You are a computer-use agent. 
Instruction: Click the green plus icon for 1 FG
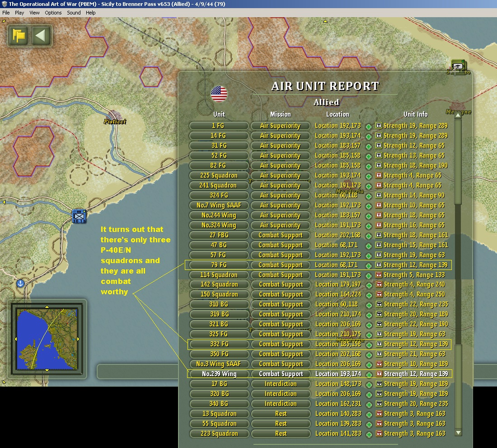pyautogui.click(x=369, y=127)
